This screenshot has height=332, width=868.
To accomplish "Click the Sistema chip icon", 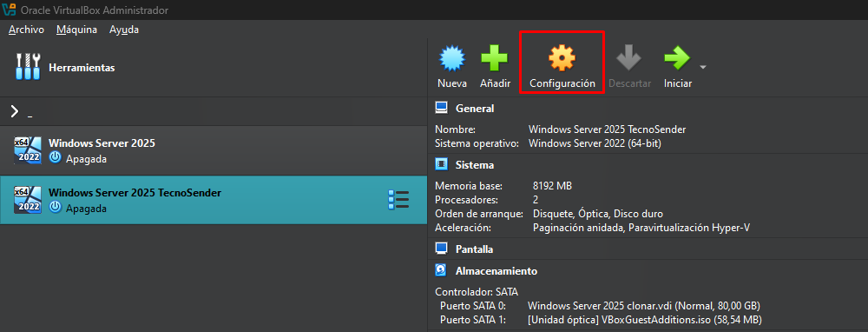I will click(441, 164).
